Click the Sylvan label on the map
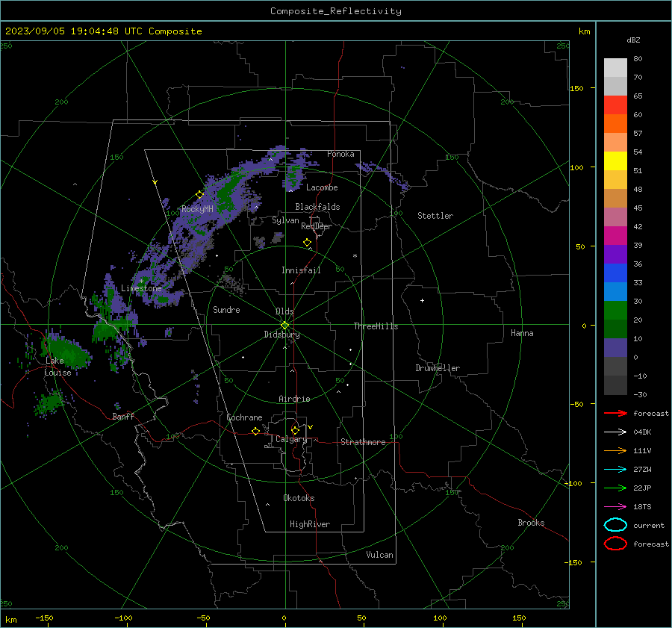 click(285, 220)
